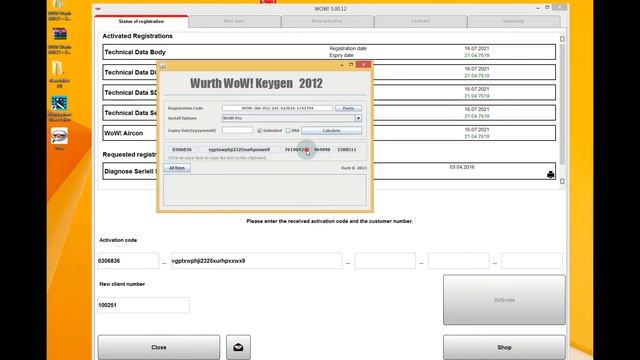The height and width of the screenshot is (360, 640).
Task: Close the keygen window
Action: [363, 64]
